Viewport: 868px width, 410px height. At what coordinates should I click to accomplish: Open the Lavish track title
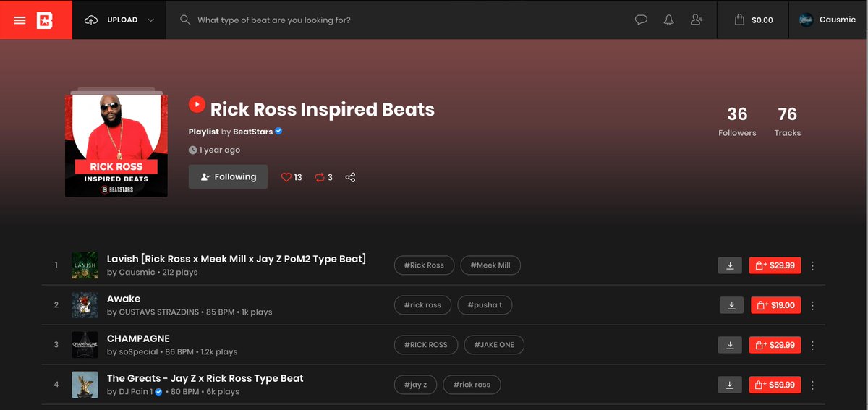pos(237,259)
